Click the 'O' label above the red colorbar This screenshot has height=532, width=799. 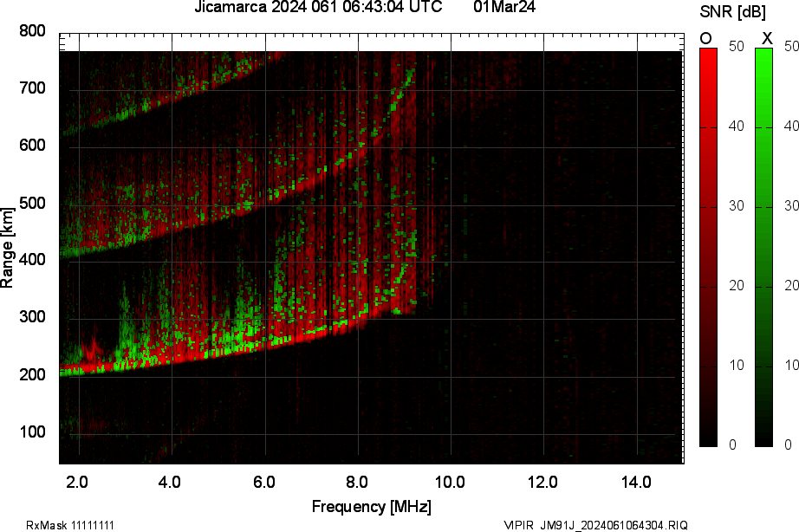(705, 38)
